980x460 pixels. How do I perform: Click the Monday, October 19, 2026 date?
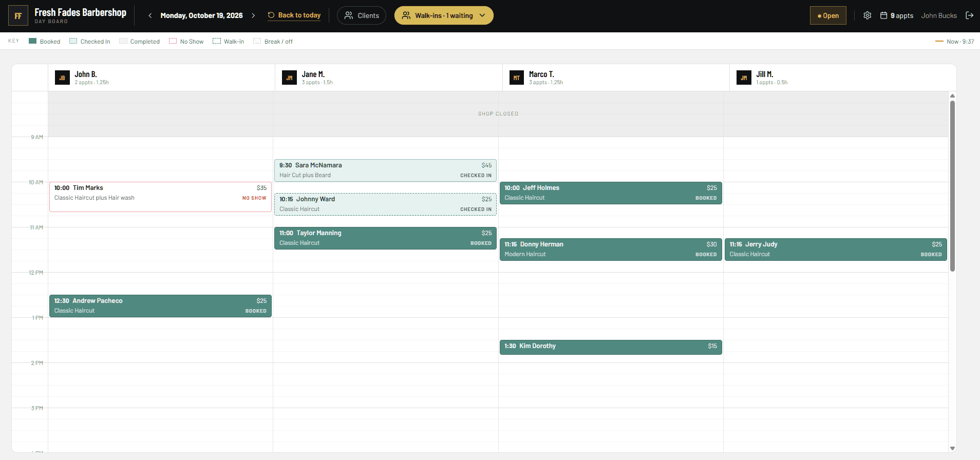(201, 15)
